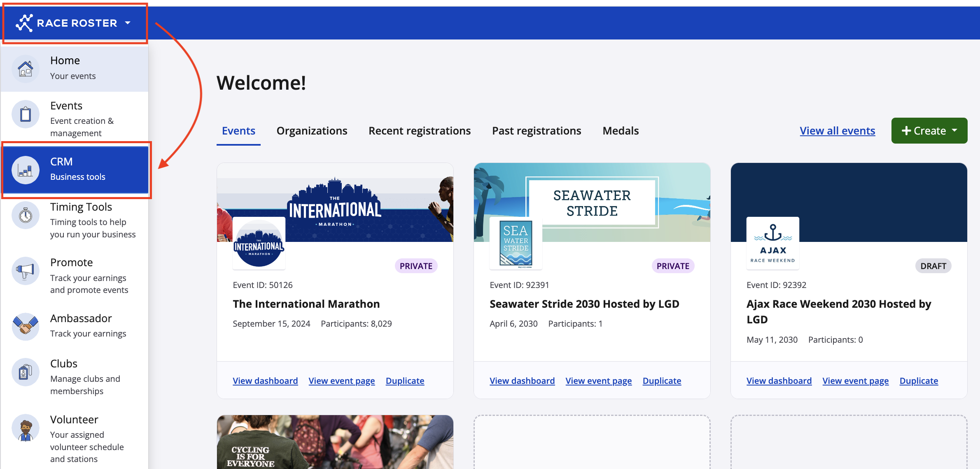Click the View all events link

837,131
